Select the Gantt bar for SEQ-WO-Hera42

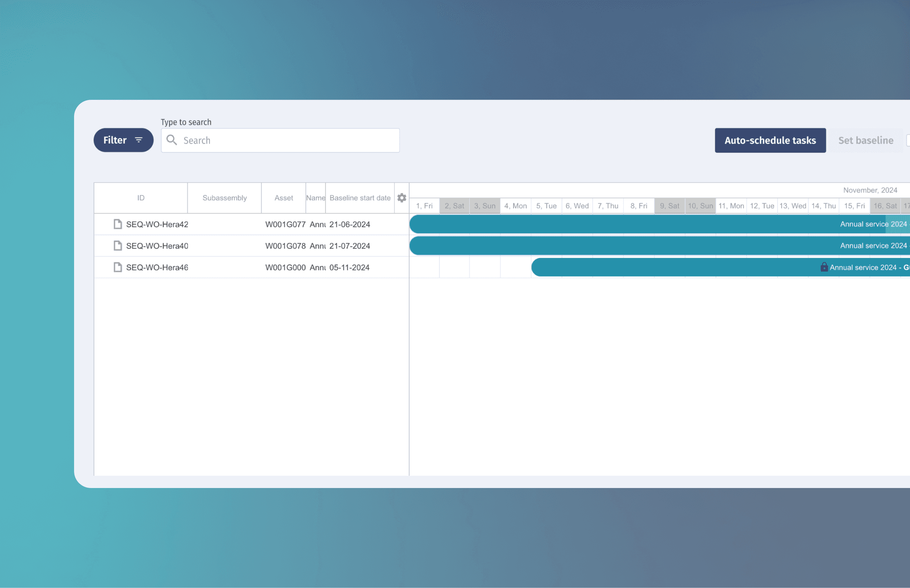[x=611, y=224]
